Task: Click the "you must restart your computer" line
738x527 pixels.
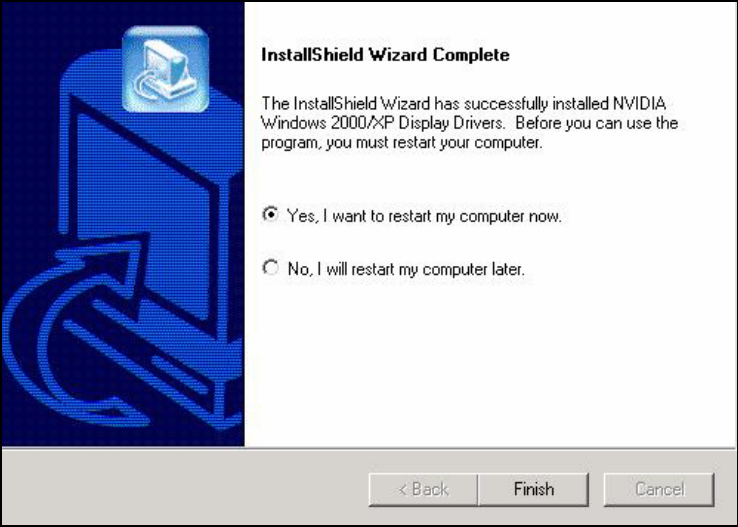Action: click(x=433, y=143)
